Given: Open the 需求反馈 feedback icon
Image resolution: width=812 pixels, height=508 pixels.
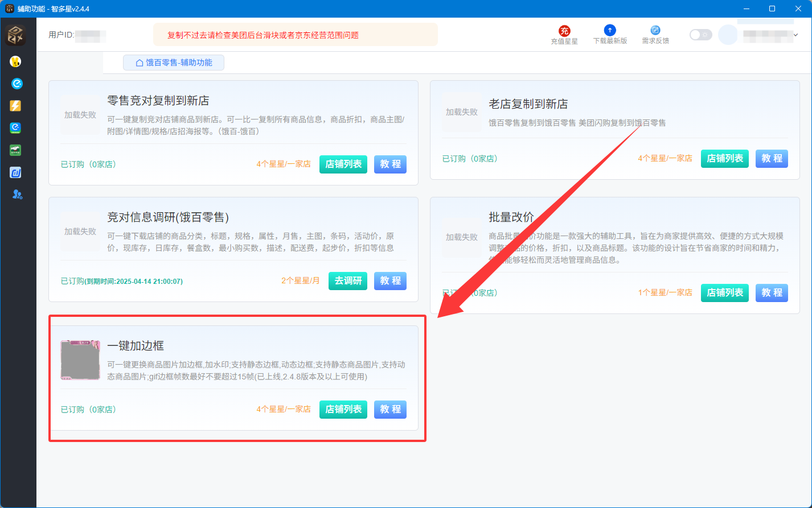Looking at the screenshot, I should [x=655, y=31].
